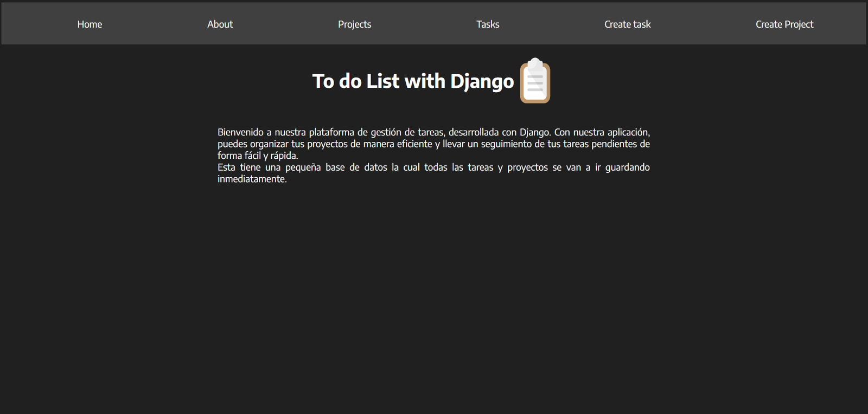The width and height of the screenshot is (868, 414).
Task: Click the Create Project link
Action: click(784, 24)
